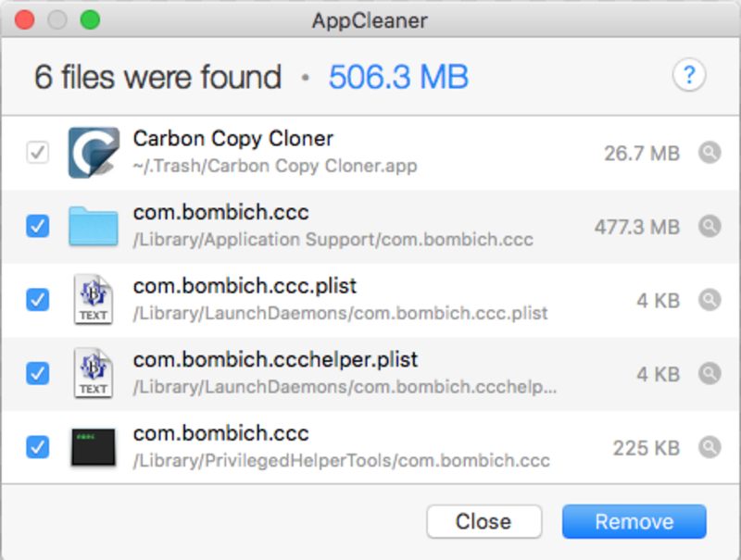Viewport: 741px width, 560px height.
Task: Click the blue Application Support folder icon
Action: pos(94,226)
